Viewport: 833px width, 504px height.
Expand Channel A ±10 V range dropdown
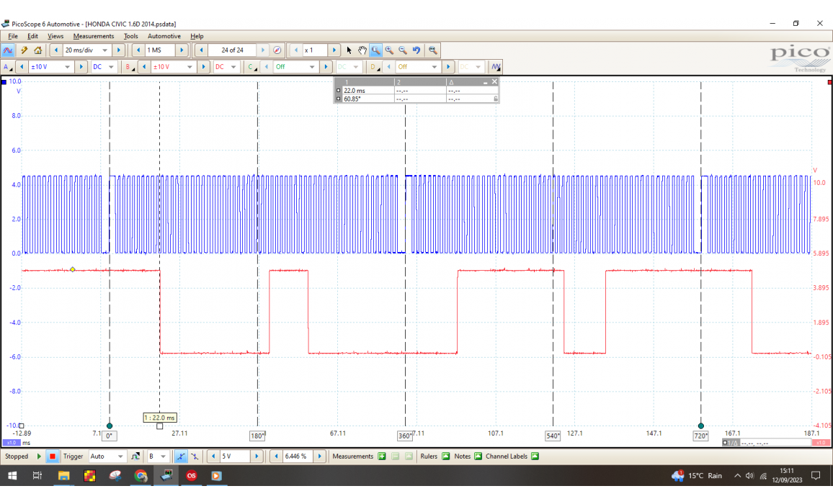pos(68,67)
